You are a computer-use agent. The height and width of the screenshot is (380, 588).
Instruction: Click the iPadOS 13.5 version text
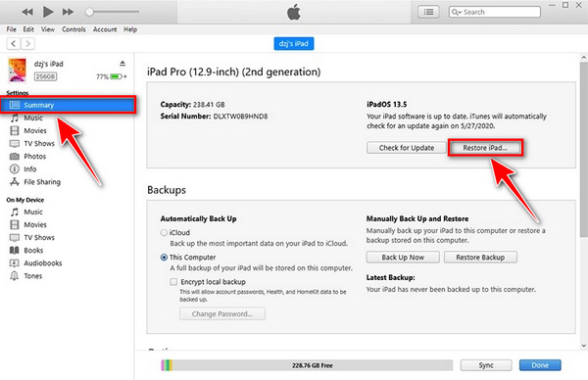click(387, 104)
